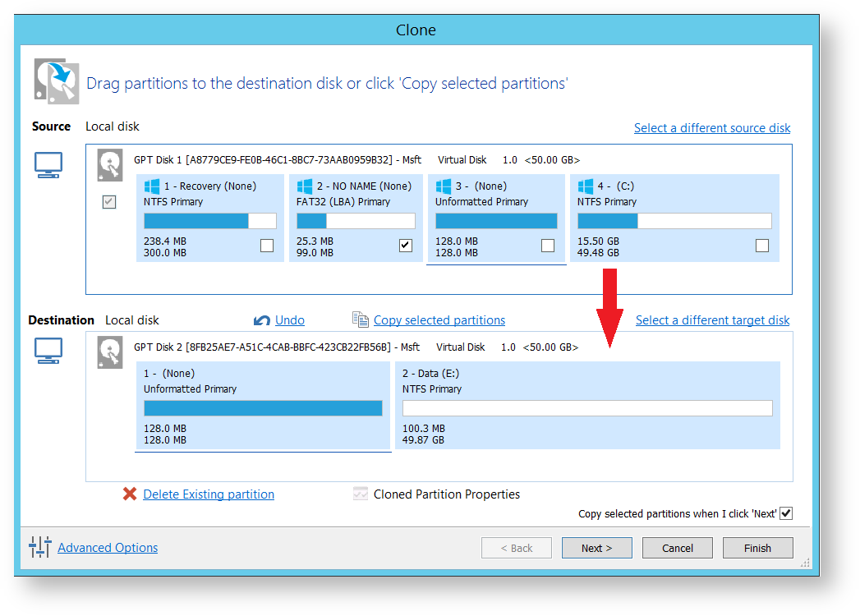Select destination partition 1 - (None) label
This screenshot has height=616, width=860.
pyautogui.click(x=169, y=374)
